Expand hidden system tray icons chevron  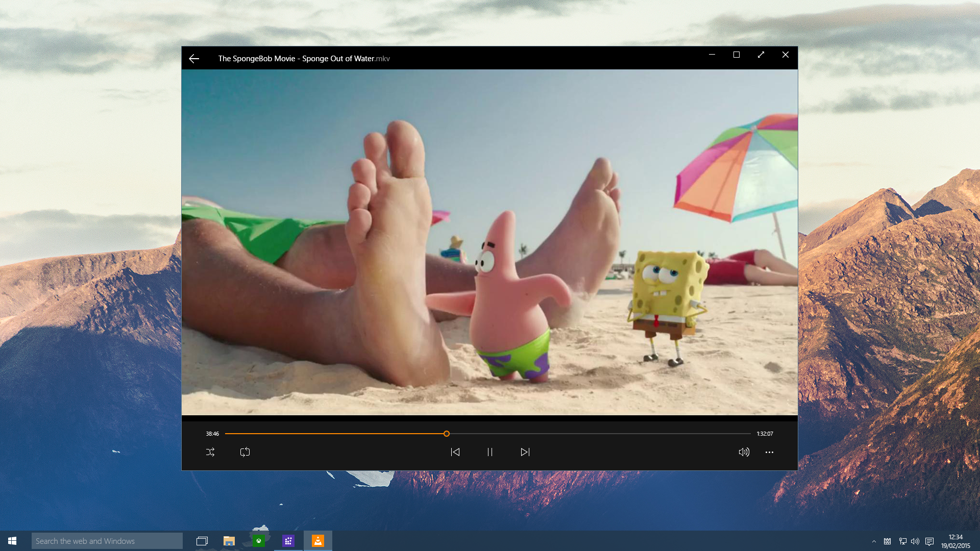(x=874, y=541)
